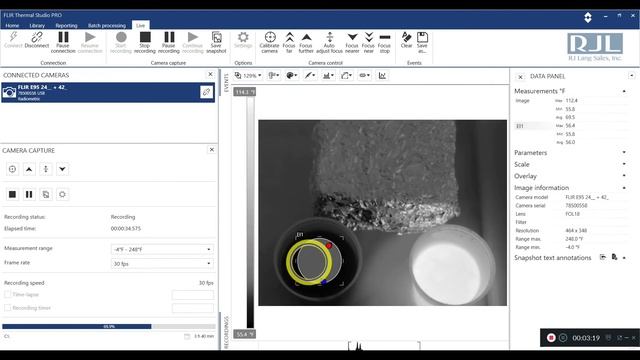Collapse the Image information section
This screenshot has height=360, width=640.
[x=624, y=188]
